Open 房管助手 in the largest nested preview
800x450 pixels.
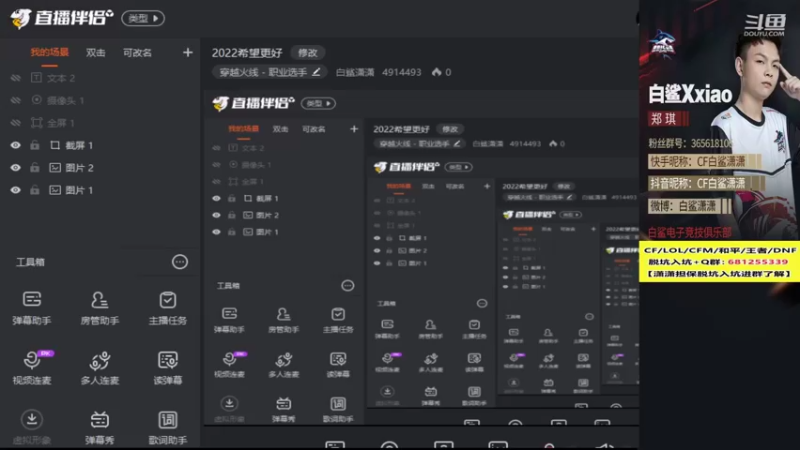click(x=283, y=320)
